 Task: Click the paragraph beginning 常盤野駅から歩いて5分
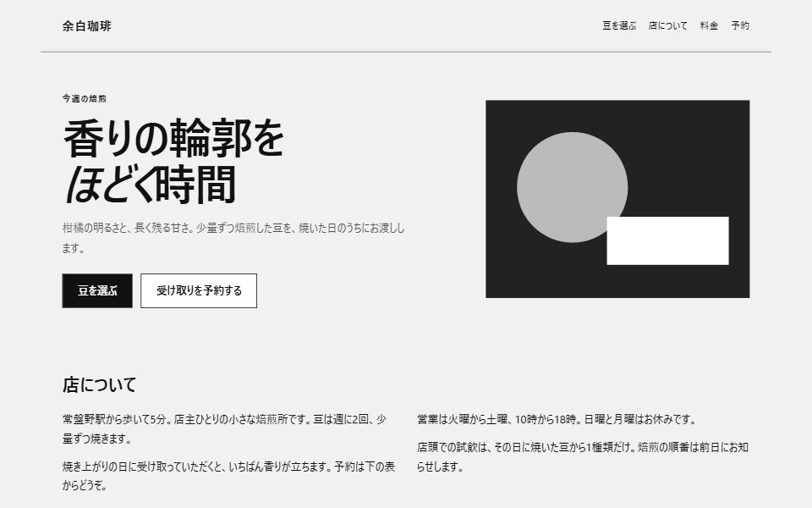pyautogui.click(x=225, y=428)
